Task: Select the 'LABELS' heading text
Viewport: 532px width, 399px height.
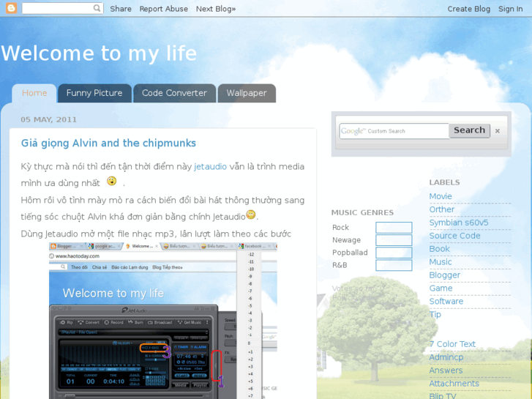Action: click(444, 182)
